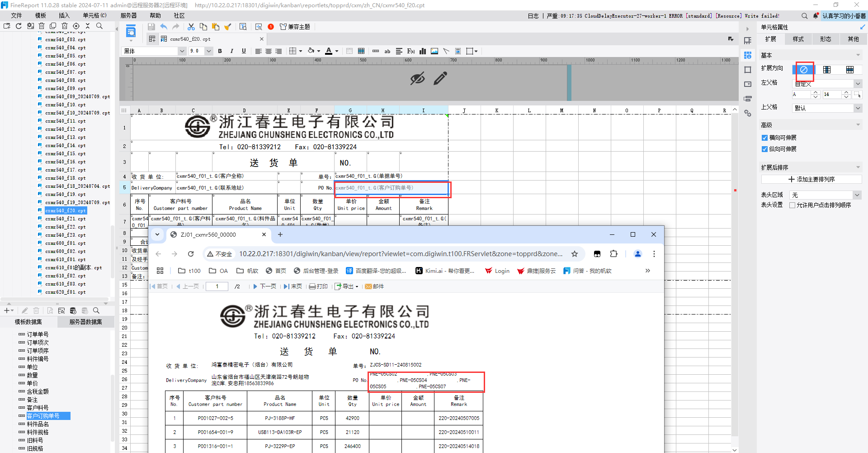Switch to the 样式 tab
The image size is (868, 453).
point(798,39)
